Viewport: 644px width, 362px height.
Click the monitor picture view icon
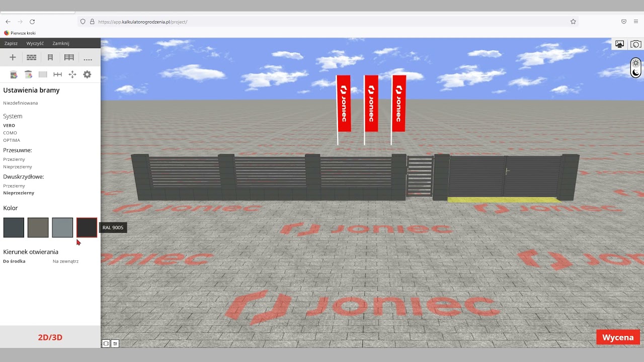620,44
